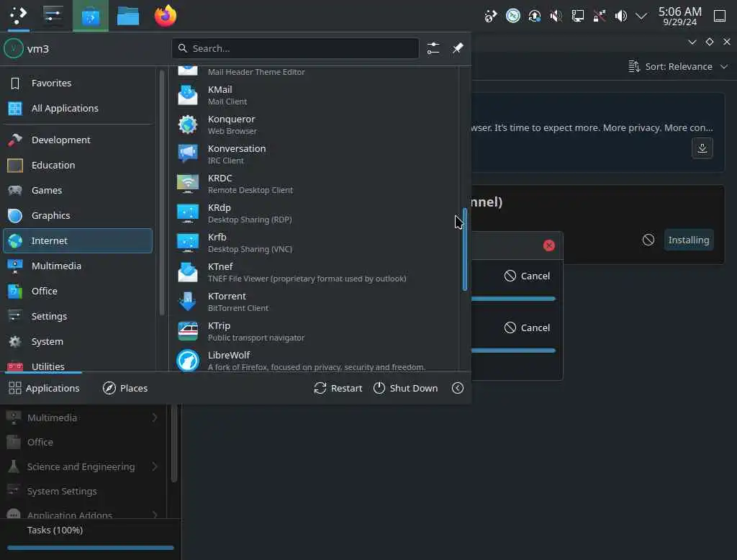Image resolution: width=737 pixels, height=560 pixels.
Task: Select Graphics category
Action: [x=78, y=215]
